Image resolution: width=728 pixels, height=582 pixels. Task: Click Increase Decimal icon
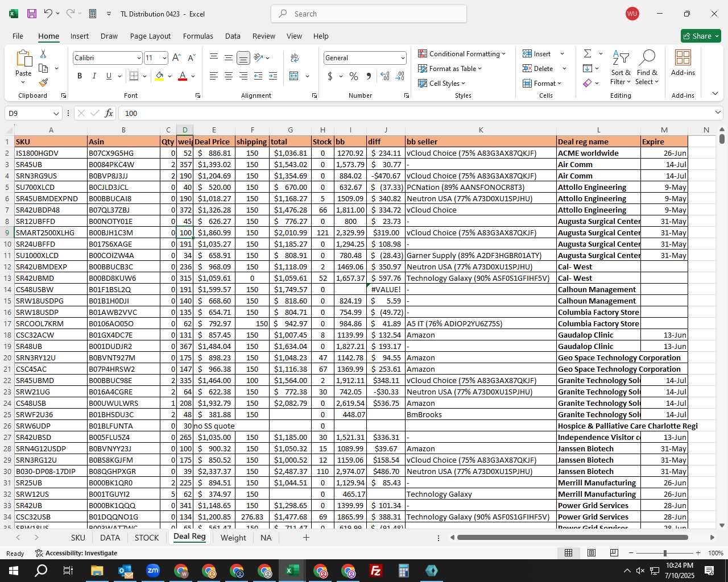385,76
